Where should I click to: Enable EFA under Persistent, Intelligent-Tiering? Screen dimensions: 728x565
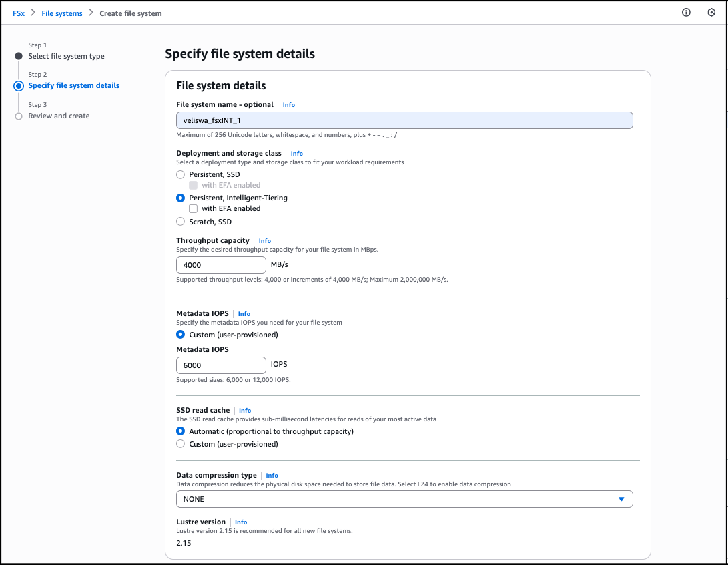tap(193, 208)
